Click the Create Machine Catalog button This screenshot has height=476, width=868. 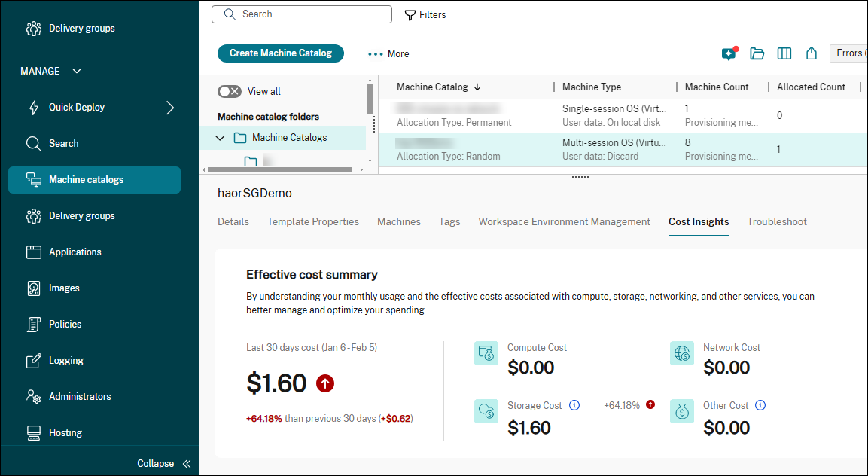coord(280,53)
